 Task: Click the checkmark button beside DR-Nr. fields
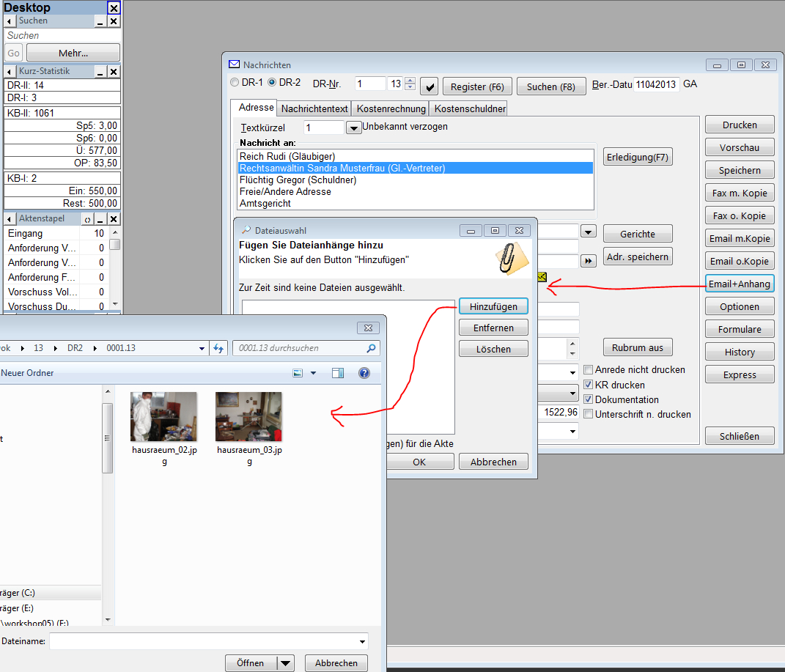pyautogui.click(x=431, y=86)
